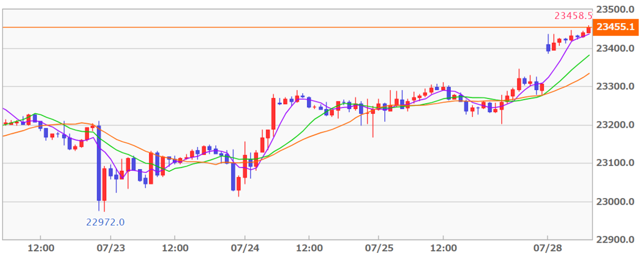The height and width of the screenshot is (255, 644).
Task: Click the orange current-price horizontal line
Action: tap(297, 27)
